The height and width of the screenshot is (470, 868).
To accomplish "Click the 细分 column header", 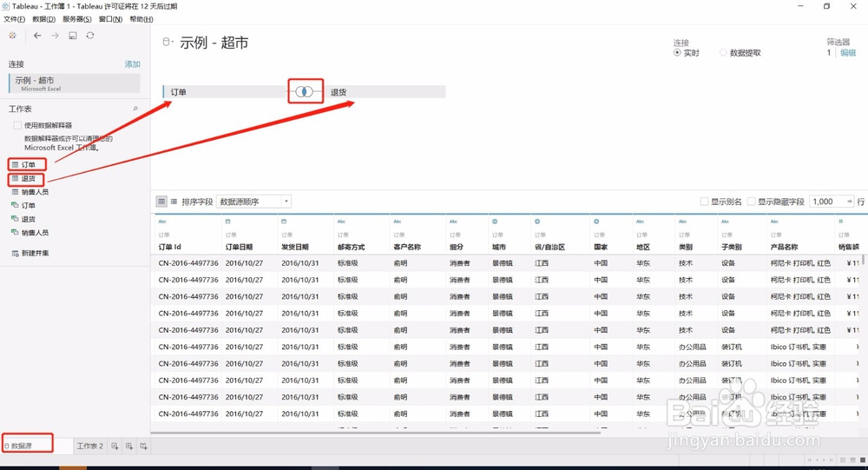I will 457,248.
